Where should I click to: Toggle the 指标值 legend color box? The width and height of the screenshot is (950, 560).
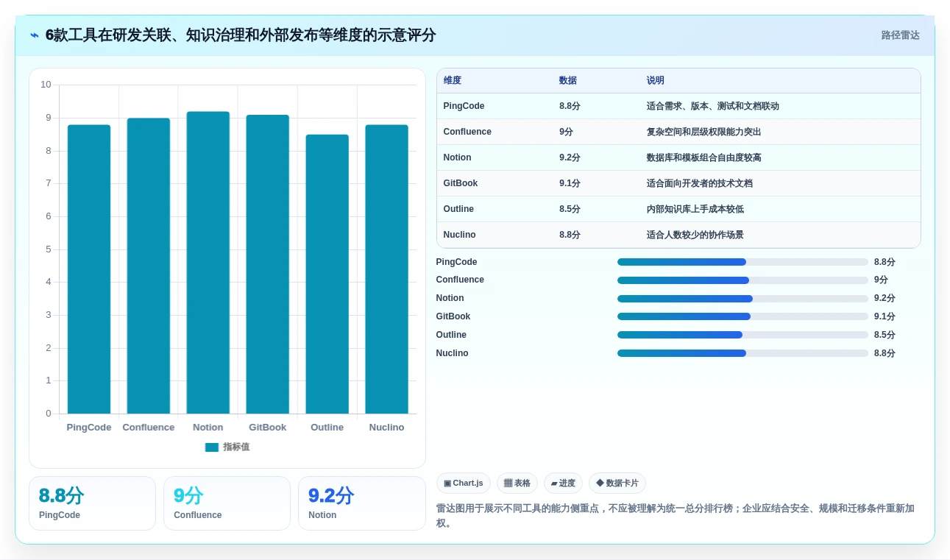pyautogui.click(x=212, y=447)
